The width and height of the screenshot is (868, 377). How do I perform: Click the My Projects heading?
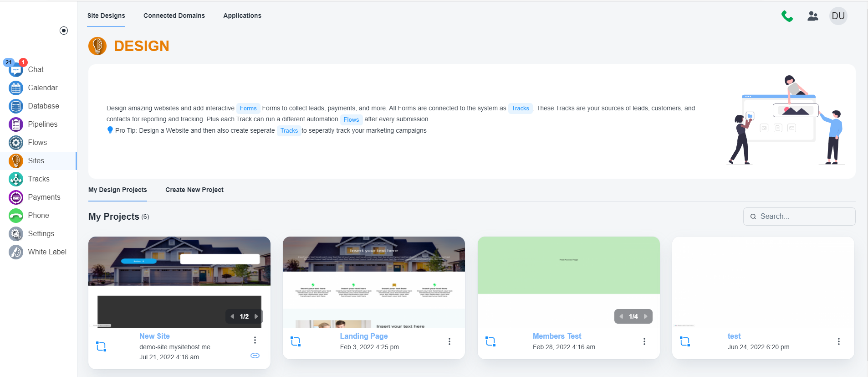pos(114,217)
